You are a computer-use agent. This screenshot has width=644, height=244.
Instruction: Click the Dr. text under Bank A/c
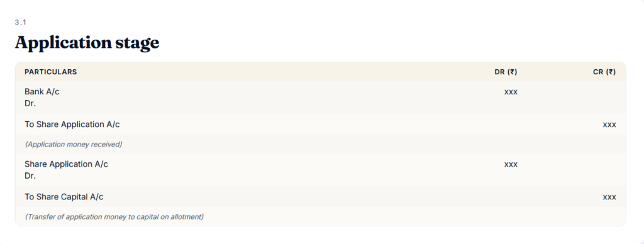click(30, 104)
